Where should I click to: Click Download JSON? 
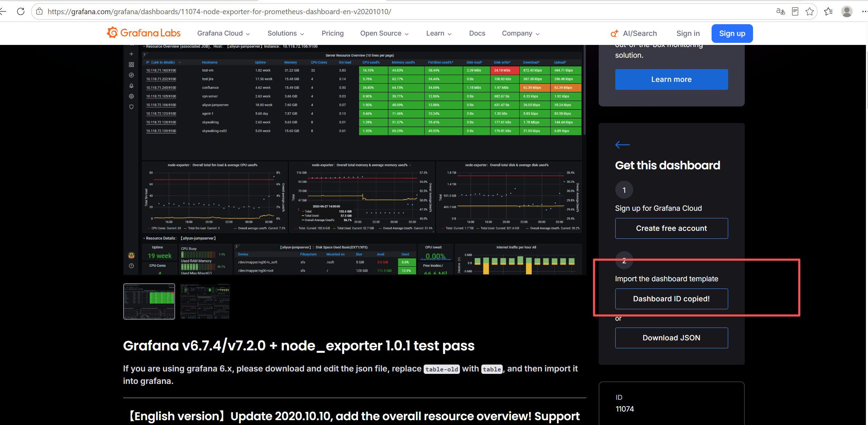671,338
